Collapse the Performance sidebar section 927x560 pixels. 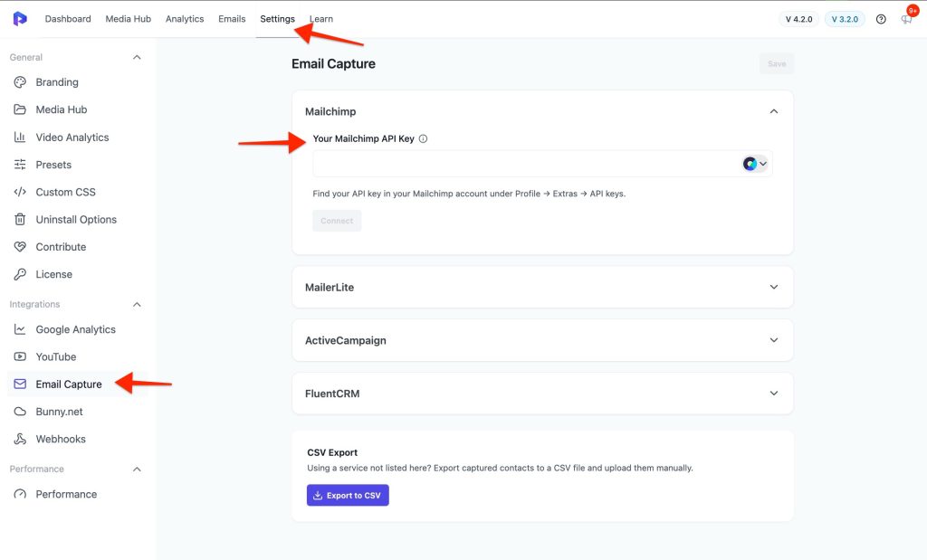pos(137,469)
